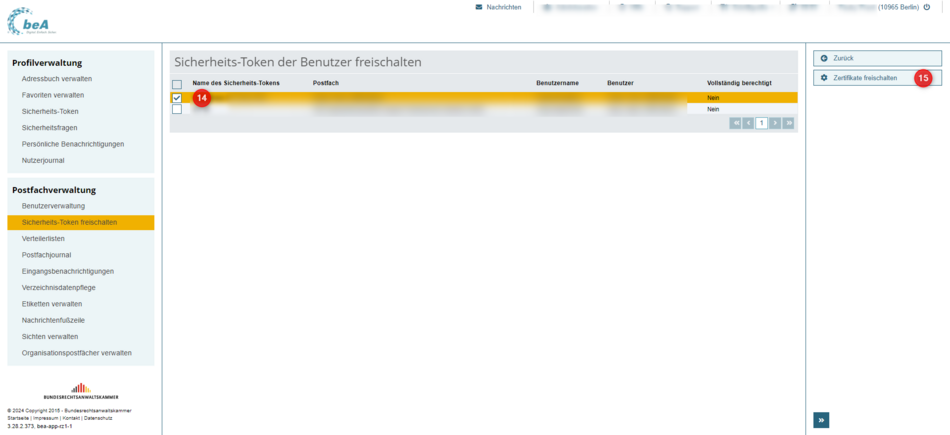Open Adressbuch verwalten
The width and height of the screenshot is (950, 435).
pyautogui.click(x=57, y=79)
